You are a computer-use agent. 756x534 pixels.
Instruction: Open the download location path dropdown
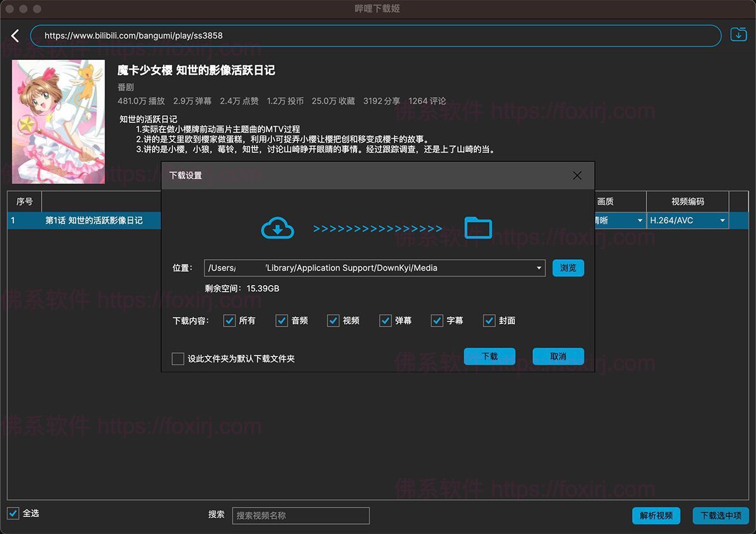(539, 267)
